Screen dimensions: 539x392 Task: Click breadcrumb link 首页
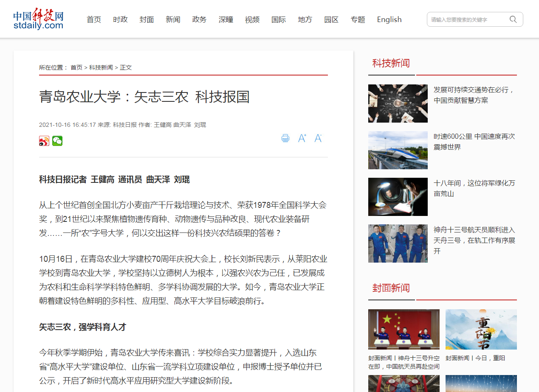(76, 67)
